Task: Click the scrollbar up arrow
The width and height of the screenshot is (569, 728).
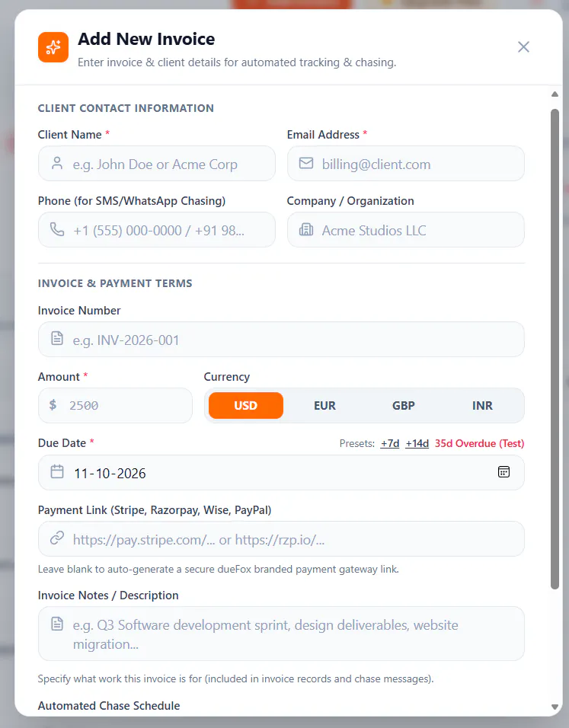Action: point(555,94)
